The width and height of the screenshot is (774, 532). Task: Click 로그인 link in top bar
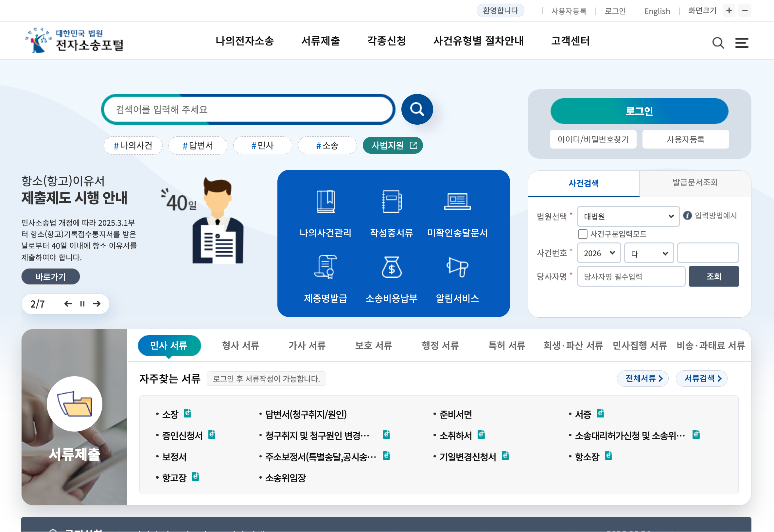coord(615,11)
